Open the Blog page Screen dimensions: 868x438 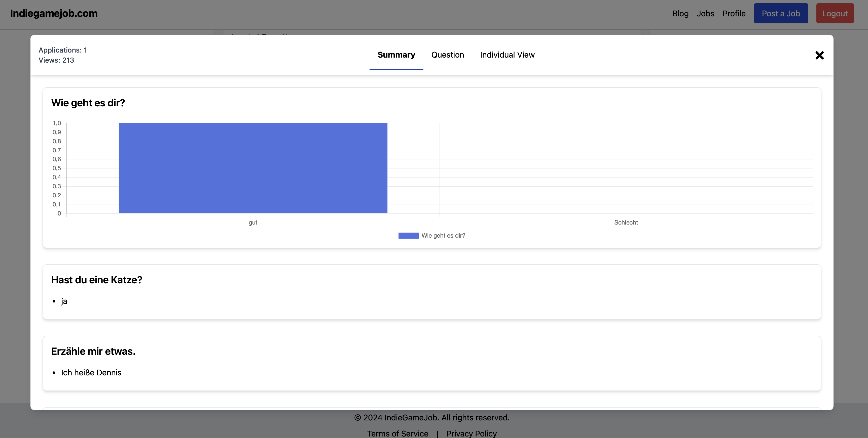tap(680, 14)
